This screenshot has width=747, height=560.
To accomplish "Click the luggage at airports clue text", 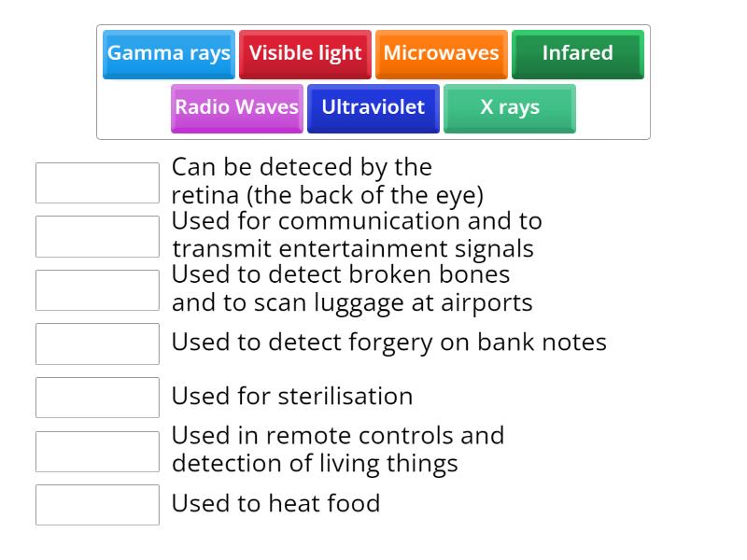I will [352, 289].
